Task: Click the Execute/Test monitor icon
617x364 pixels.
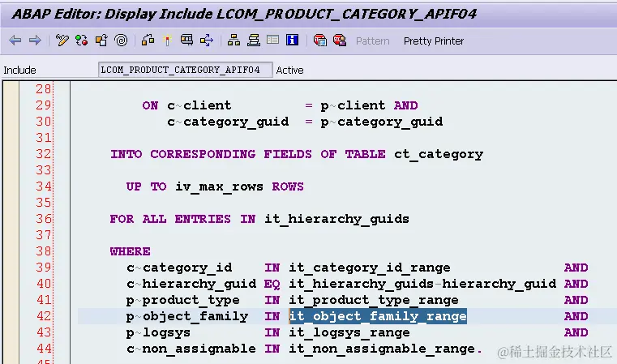Action: pos(187,41)
